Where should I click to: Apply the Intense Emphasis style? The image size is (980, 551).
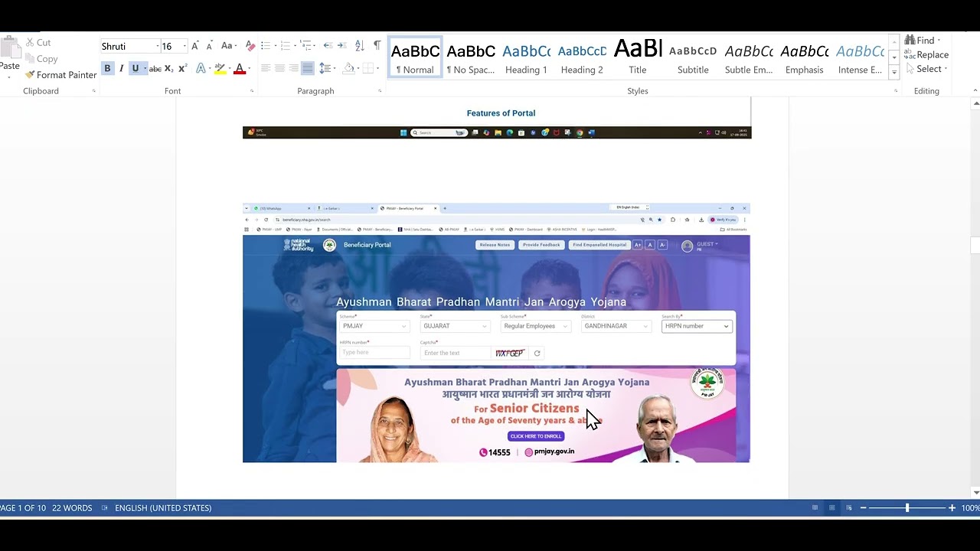click(x=860, y=57)
